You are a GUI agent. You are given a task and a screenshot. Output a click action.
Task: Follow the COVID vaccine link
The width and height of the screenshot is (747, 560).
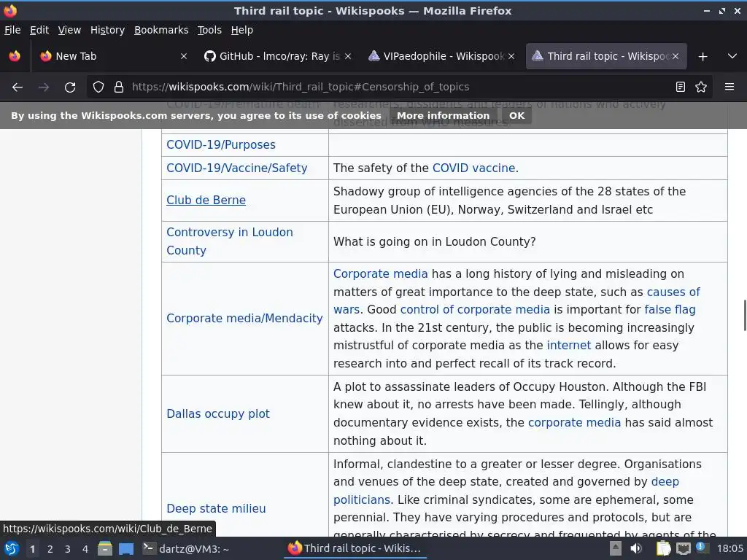pos(473,168)
